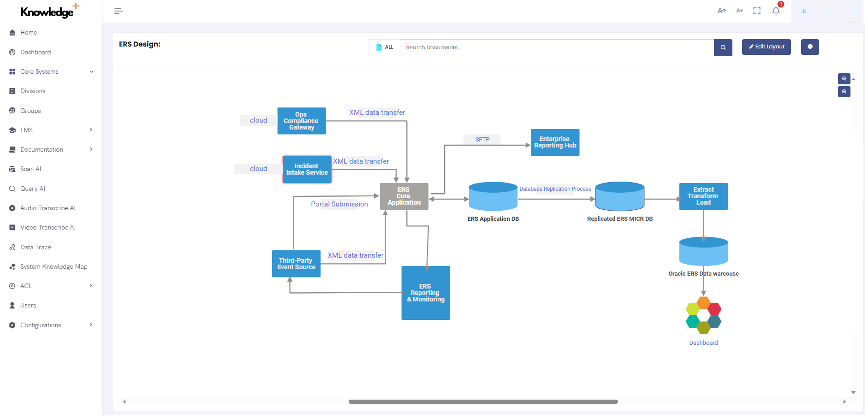The image size is (868, 419).
Task: Click the diagram's horizontal scrollbar
Action: click(483, 401)
